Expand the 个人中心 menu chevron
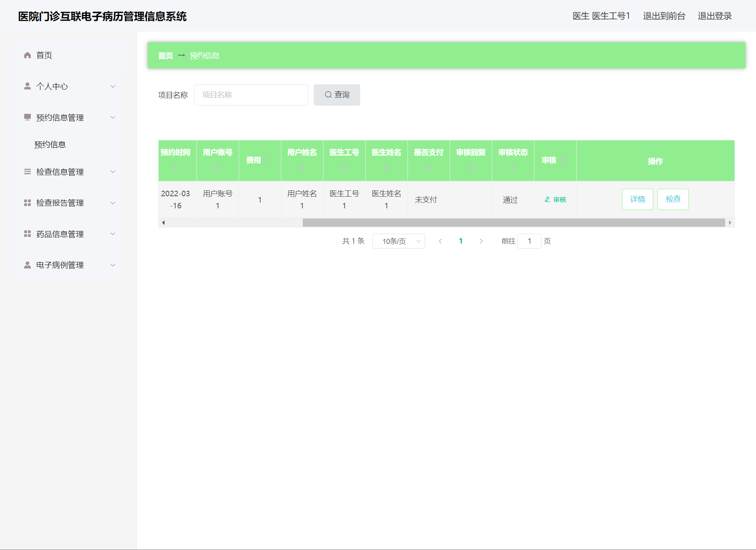 click(x=113, y=86)
